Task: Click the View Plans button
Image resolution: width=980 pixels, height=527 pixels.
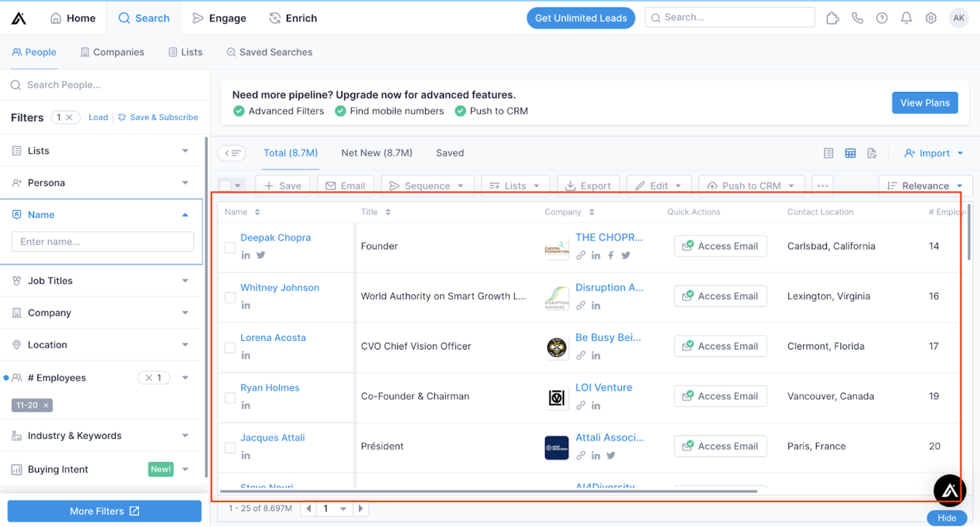Action: [924, 103]
